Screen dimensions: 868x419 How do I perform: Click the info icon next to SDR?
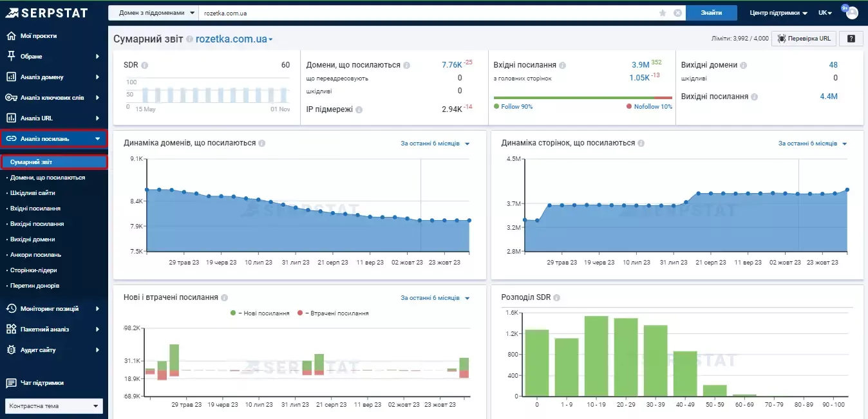pyautogui.click(x=145, y=65)
